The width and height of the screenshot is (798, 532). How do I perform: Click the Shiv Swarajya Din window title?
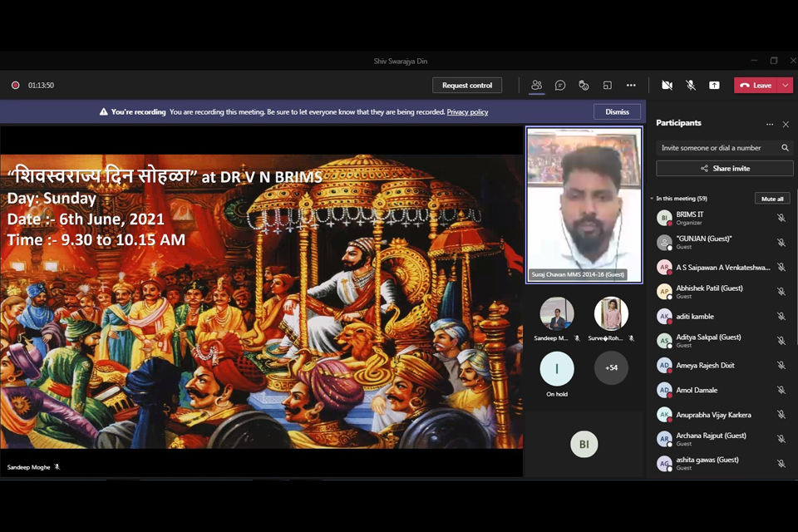[x=401, y=61]
